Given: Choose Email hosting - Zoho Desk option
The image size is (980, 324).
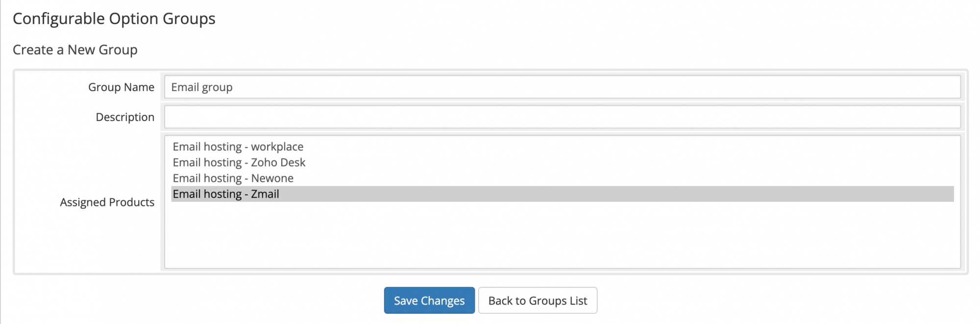Looking at the screenshot, I should [x=239, y=162].
